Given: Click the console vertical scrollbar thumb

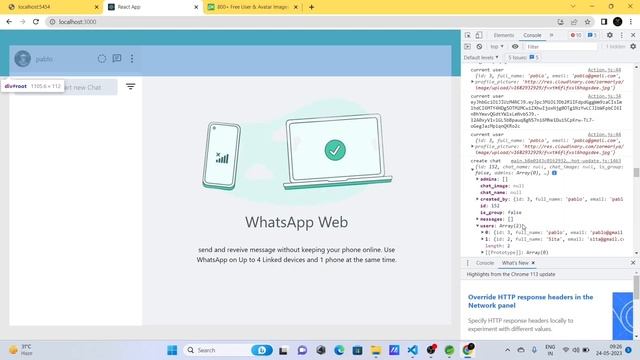Looking at the screenshot, I should point(636,173).
